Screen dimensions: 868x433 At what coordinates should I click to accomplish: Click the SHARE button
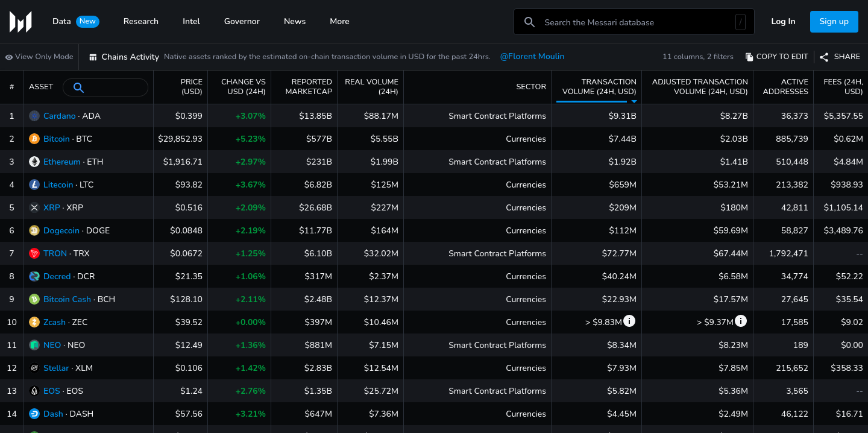click(x=840, y=57)
